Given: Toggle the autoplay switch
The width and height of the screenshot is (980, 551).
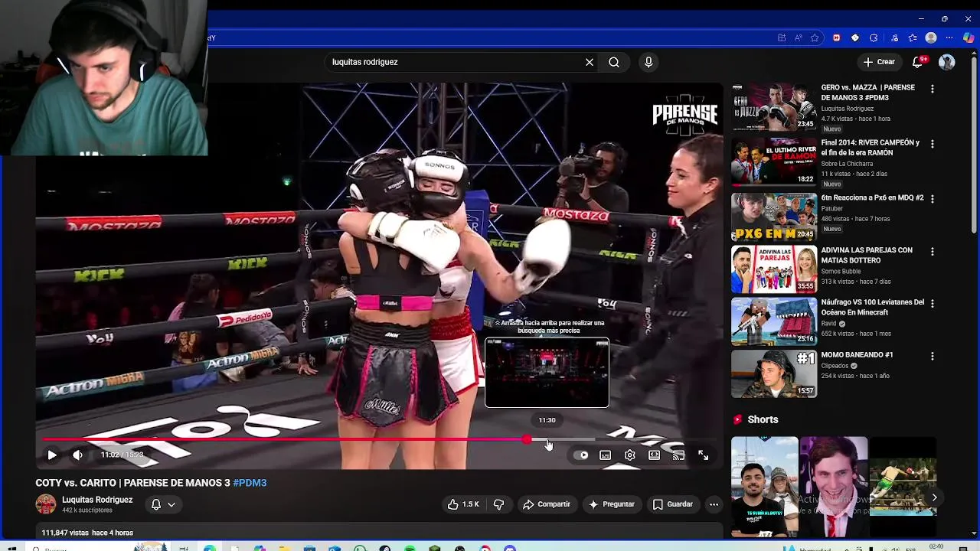Looking at the screenshot, I should [581, 455].
